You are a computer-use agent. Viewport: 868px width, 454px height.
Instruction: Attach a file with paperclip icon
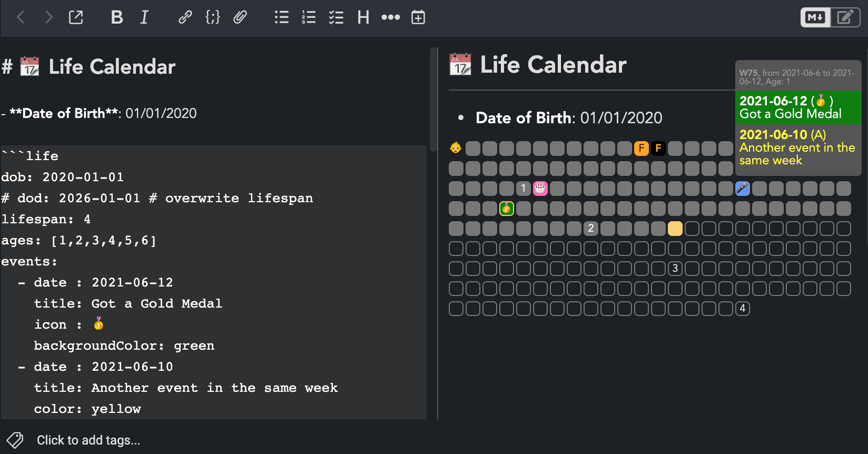[x=240, y=17]
